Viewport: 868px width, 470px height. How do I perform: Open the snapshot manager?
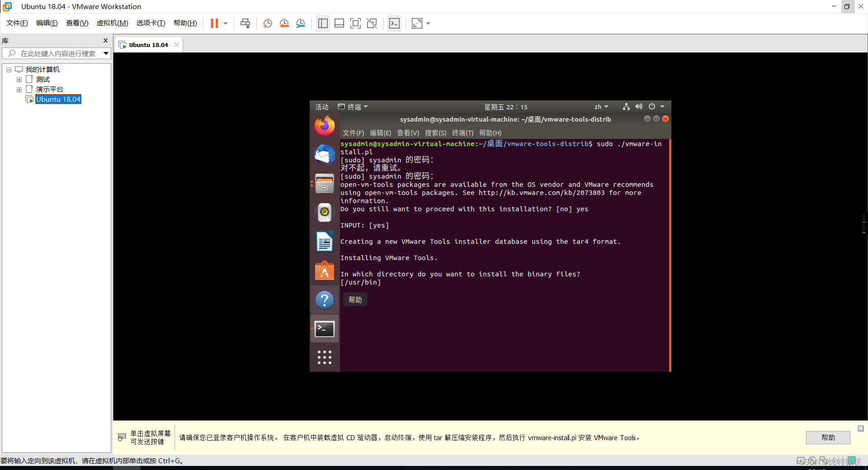click(301, 23)
